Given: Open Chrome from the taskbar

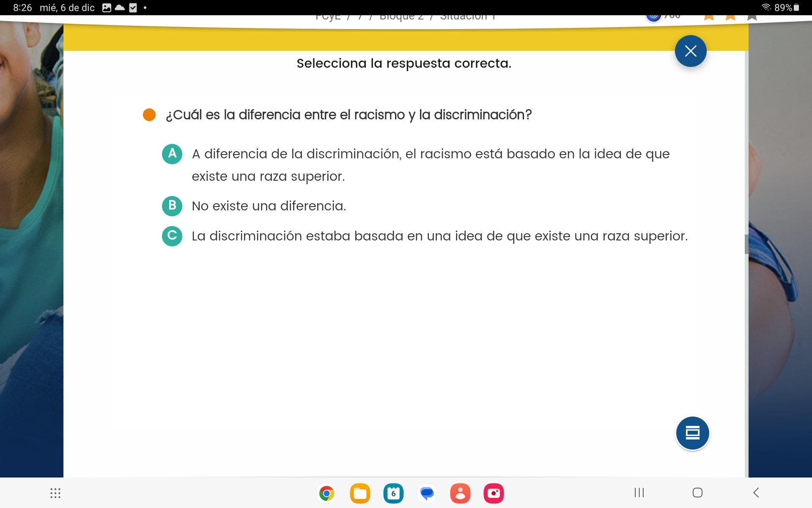Looking at the screenshot, I should (326, 493).
